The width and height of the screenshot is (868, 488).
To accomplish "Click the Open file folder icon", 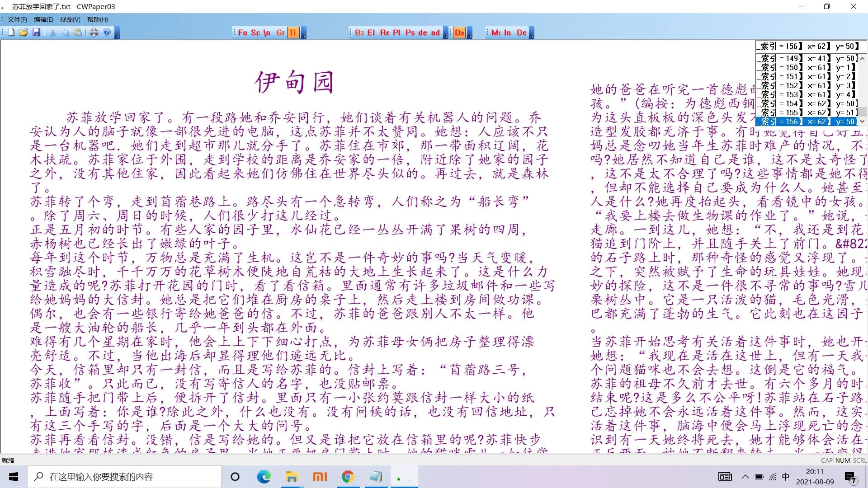I will (24, 33).
